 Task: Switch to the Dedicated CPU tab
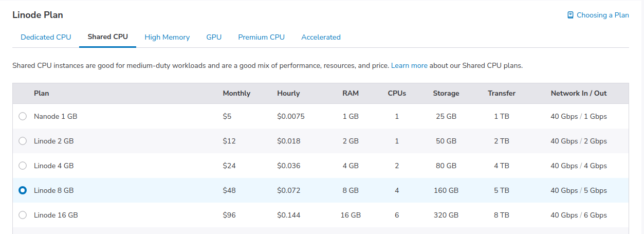pyautogui.click(x=46, y=37)
